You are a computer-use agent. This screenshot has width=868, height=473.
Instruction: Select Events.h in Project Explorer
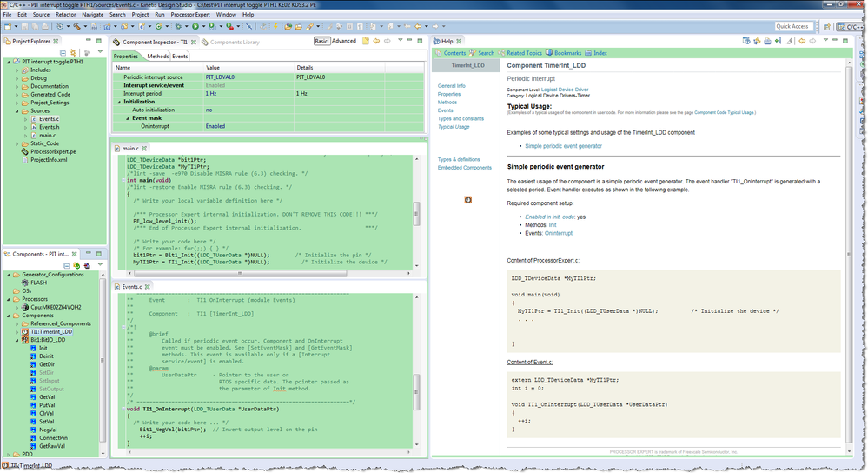49,128
